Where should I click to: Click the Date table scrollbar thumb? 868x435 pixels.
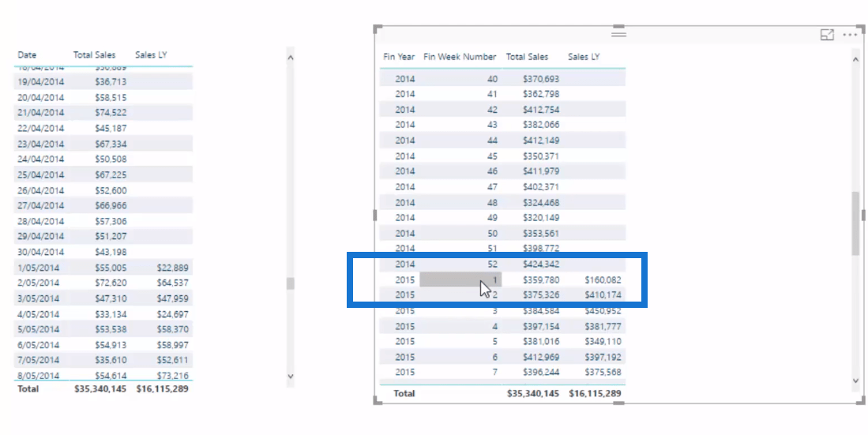tap(290, 283)
